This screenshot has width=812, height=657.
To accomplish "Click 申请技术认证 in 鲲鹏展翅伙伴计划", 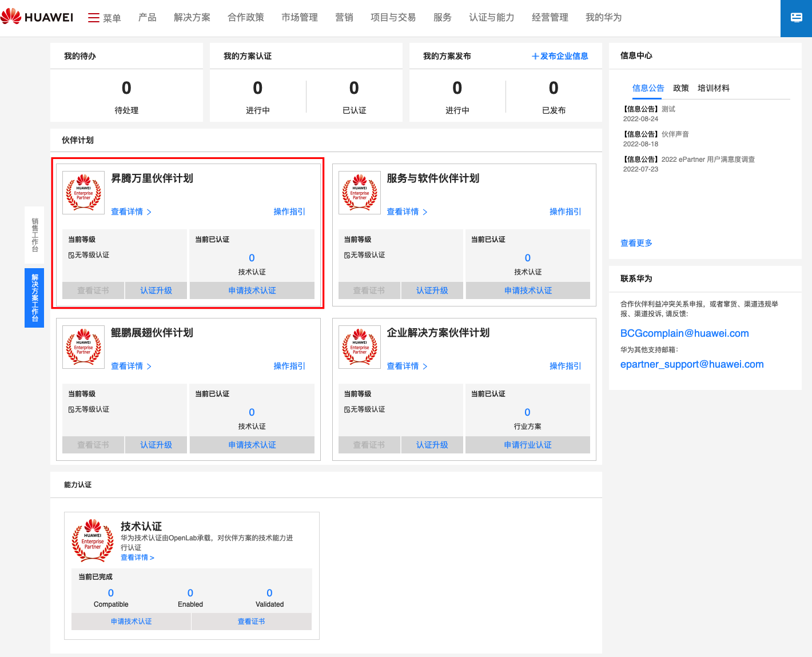I will tap(252, 445).
